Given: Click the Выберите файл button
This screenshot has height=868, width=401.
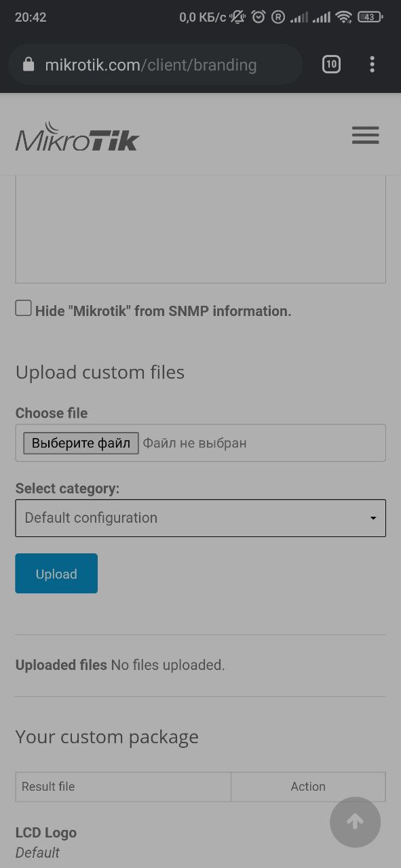Looking at the screenshot, I should tap(81, 443).
